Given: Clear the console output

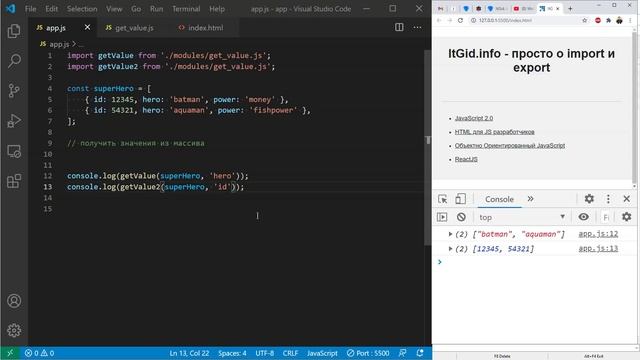Looking at the screenshot, I should (461, 217).
